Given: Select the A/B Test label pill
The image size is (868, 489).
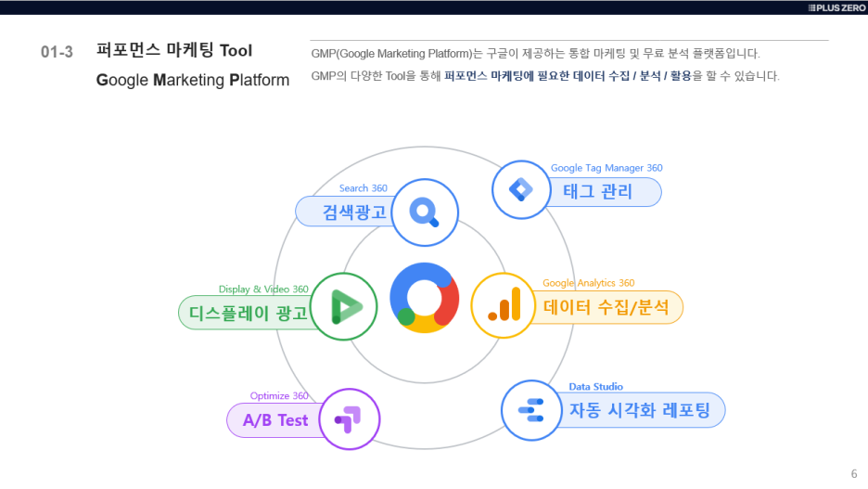Looking at the screenshot, I should (275, 420).
